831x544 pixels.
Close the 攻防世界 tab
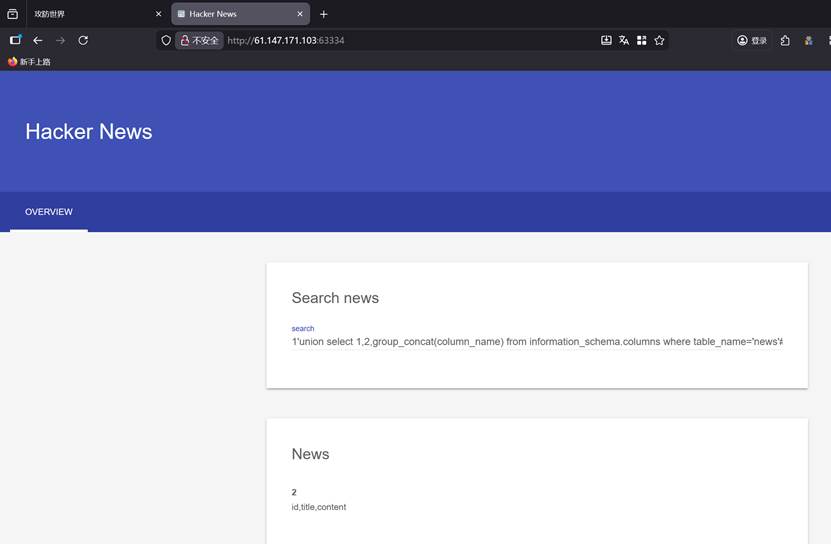pyautogui.click(x=158, y=14)
